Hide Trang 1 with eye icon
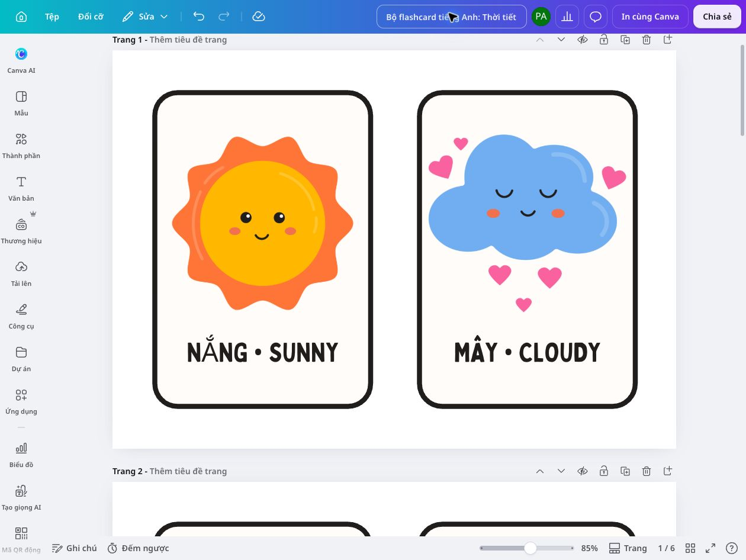The image size is (746, 560). (583, 40)
